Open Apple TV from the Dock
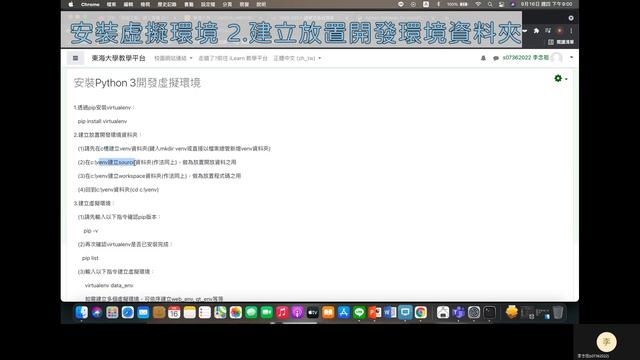640x360 pixels. [x=313, y=313]
